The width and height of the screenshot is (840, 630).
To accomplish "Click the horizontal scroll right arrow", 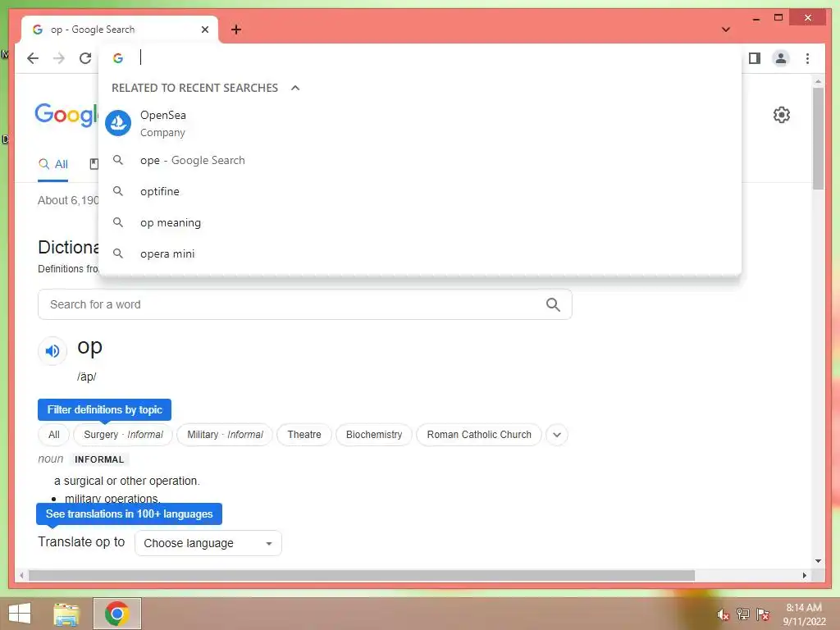I will tap(804, 575).
